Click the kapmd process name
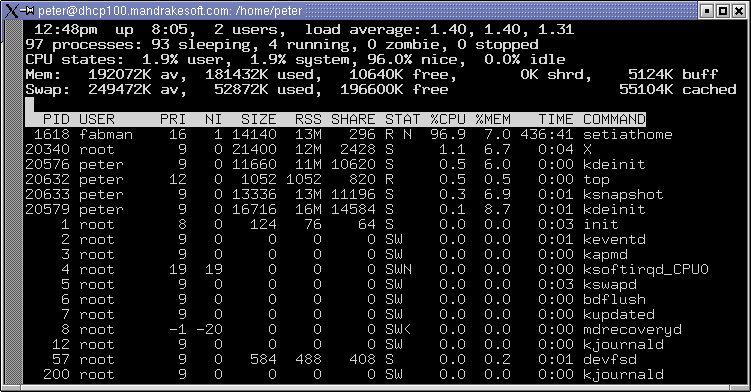The height and width of the screenshot is (392, 751). 605,254
